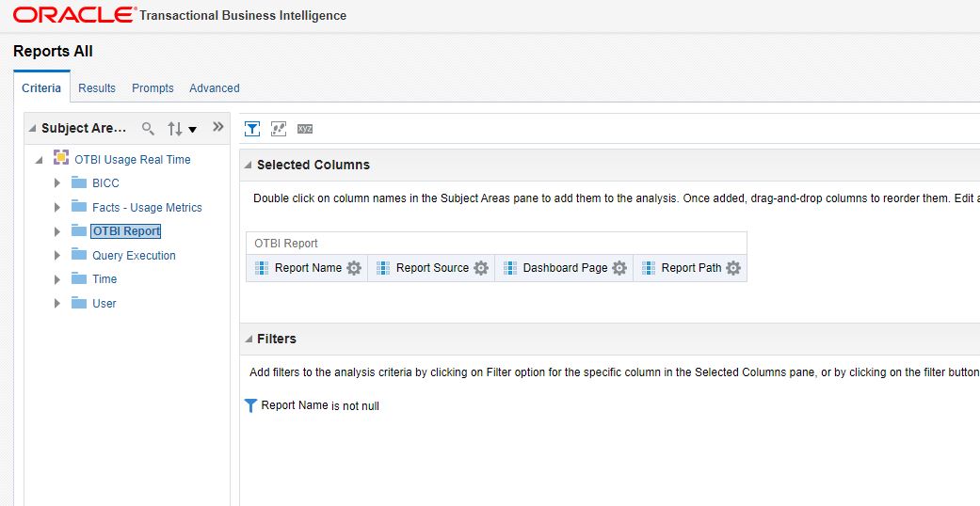Click the Report Name column header

308,268
